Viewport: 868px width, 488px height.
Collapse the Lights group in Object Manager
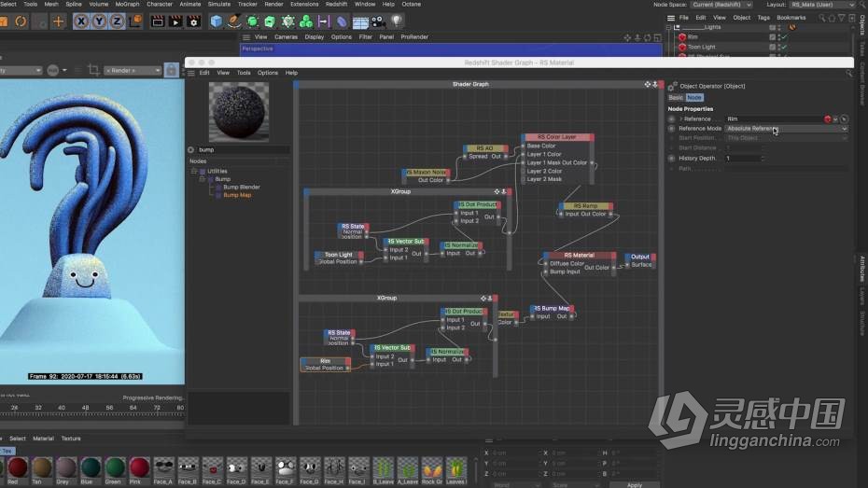coord(668,26)
